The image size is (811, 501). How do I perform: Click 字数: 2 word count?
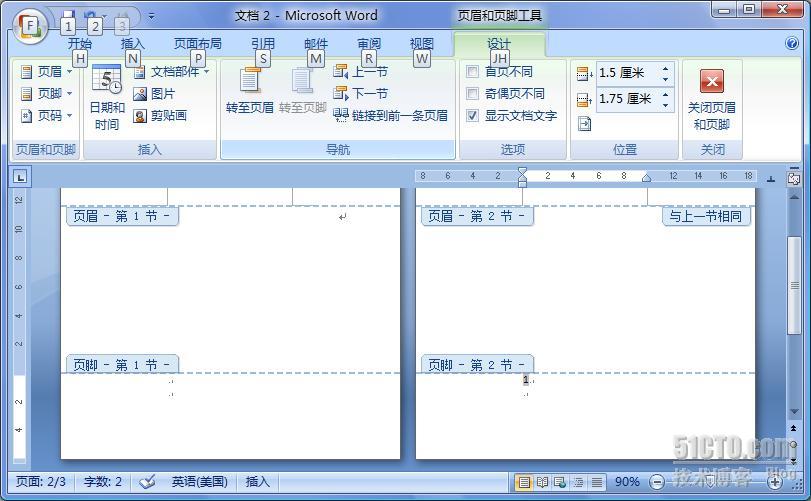(102, 482)
